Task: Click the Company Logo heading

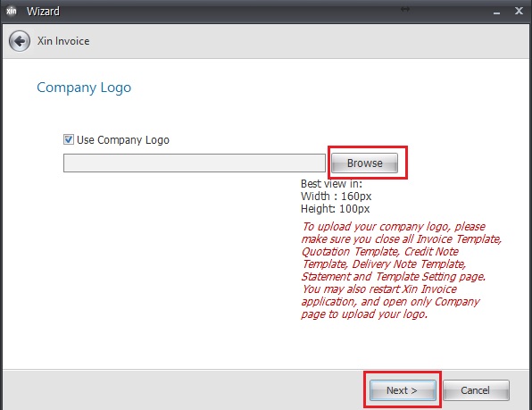Action: click(84, 88)
